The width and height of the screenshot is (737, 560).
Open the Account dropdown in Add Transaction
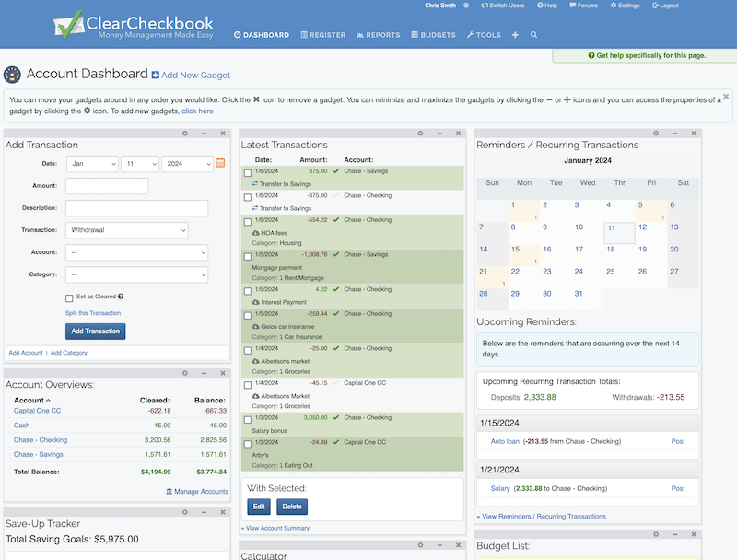[136, 252]
